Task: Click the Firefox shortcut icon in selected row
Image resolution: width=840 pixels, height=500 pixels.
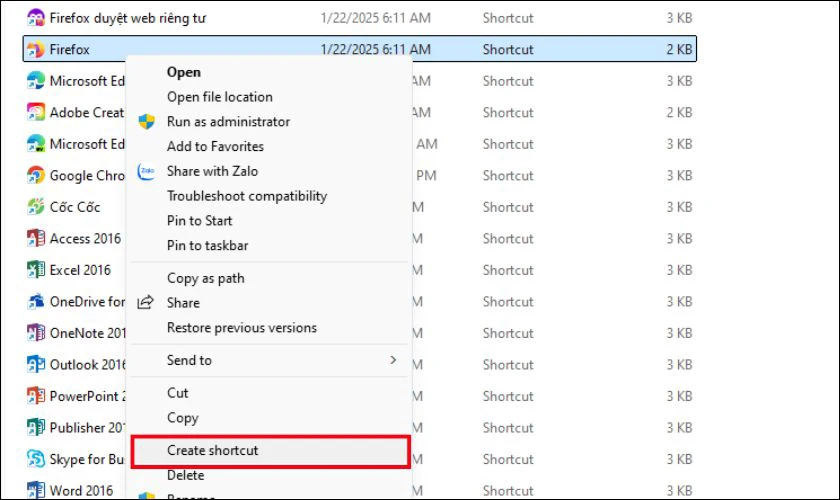Action: (36, 49)
